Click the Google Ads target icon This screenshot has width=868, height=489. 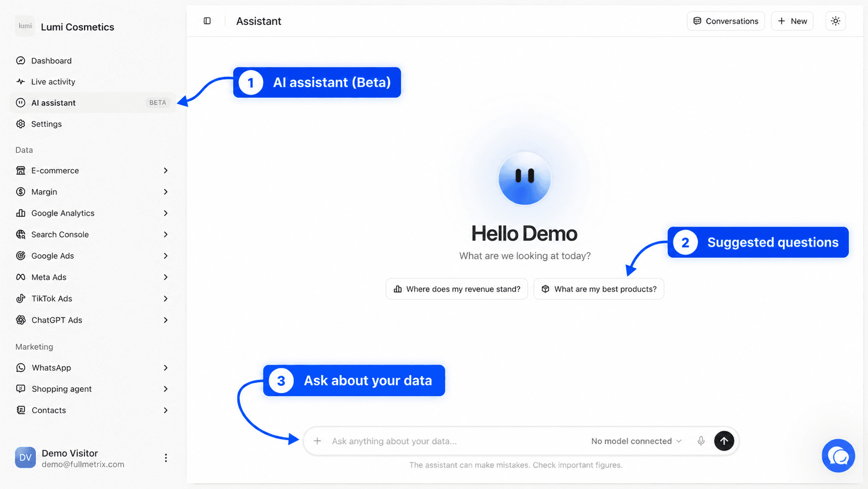(21, 256)
